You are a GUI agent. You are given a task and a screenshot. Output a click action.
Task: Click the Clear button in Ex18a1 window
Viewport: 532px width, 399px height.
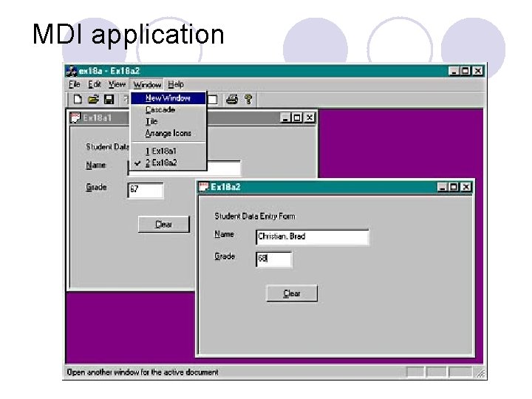pos(163,225)
